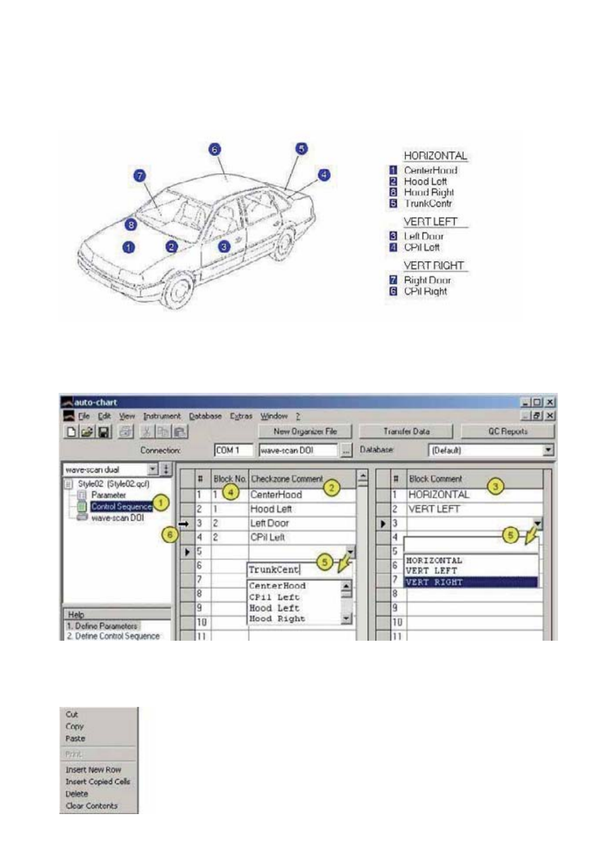The image size is (612, 868).
Task: Click the checkzone list scroll up arrow
Action: pos(347,586)
